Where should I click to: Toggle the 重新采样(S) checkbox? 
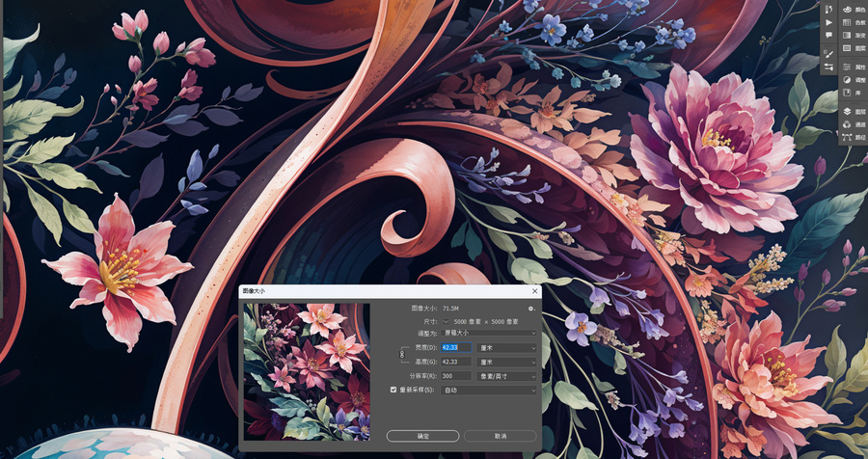tap(393, 390)
